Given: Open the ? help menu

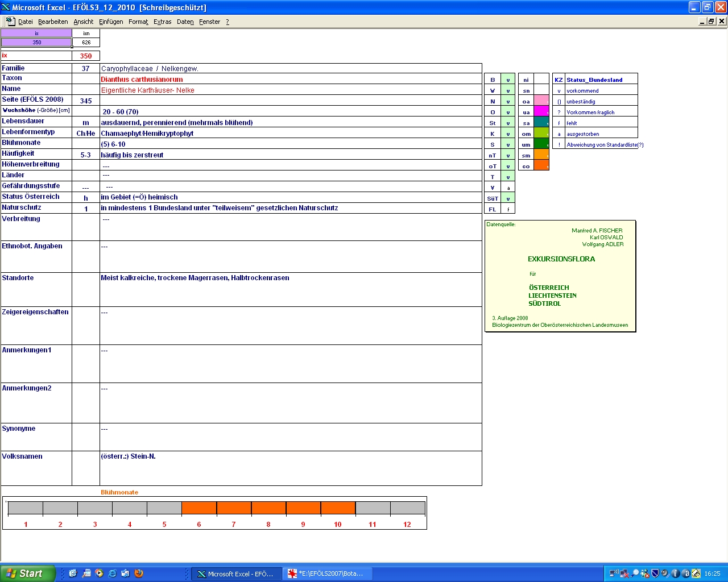Looking at the screenshot, I should click(x=227, y=22).
